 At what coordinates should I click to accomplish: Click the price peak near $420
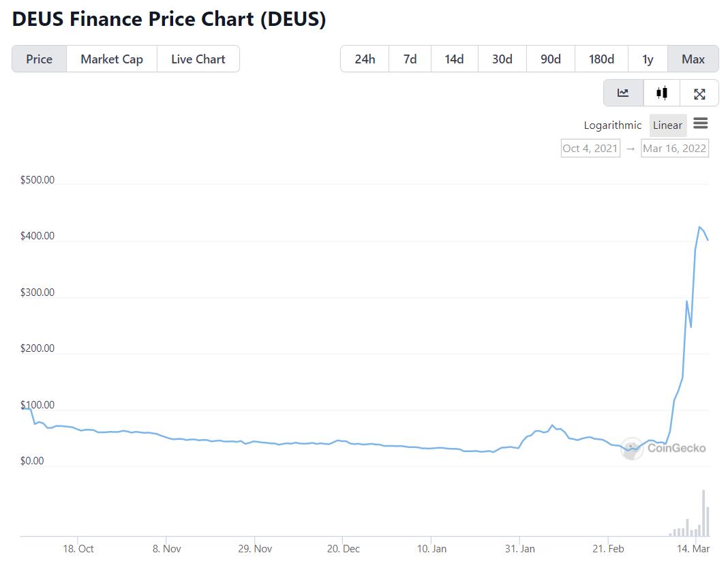tap(699, 227)
